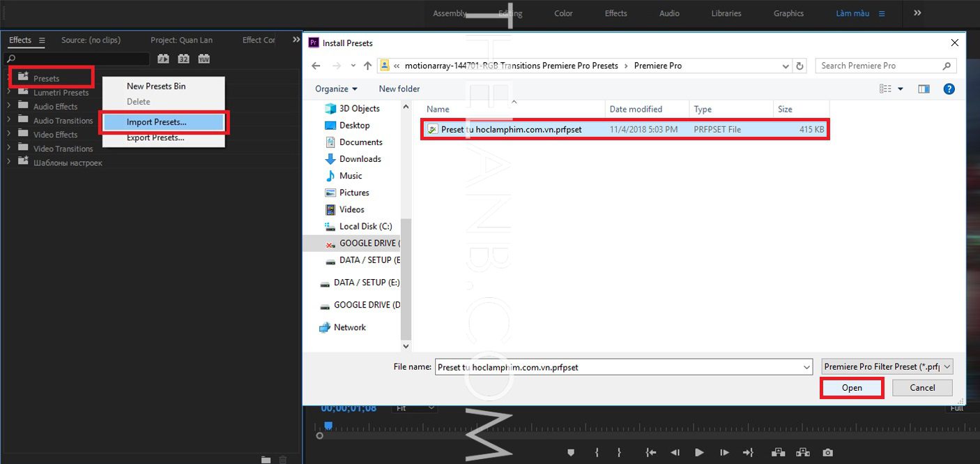The height and width of the screenshot is (464, 980).
Task: Click the Refresh icon beside the address bar
Action: click(800, 66)
